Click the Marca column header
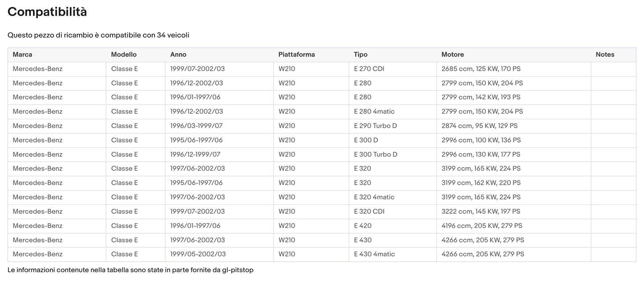The height and width of the screenshot is (281, 644). pos(22,55)
